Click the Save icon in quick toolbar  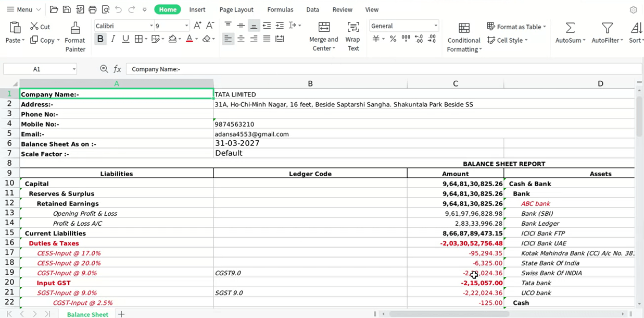(x=67, y=9)
